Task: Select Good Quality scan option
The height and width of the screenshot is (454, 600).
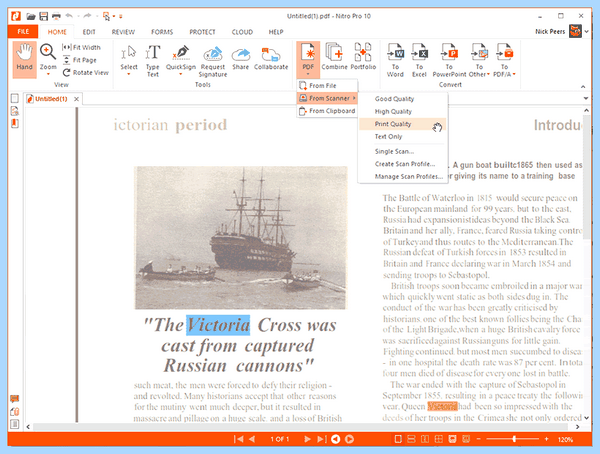Action: coord(402,99)
